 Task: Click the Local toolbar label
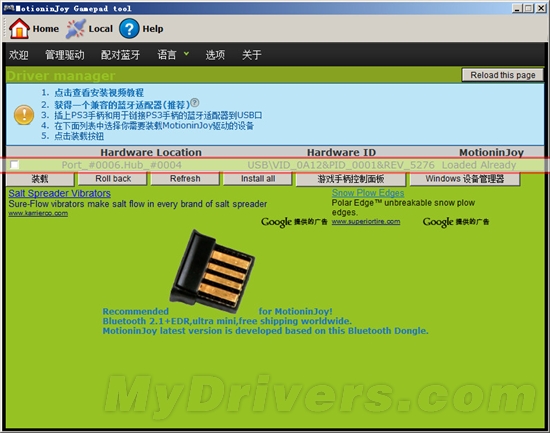pyautogui.click(x=101, y=29)
